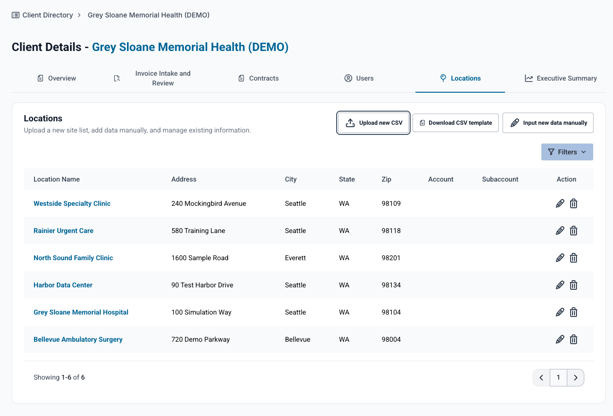This screenshot has height=416, width=613.
Task: Click Download CSV template
Action: (x=455, y=123)
